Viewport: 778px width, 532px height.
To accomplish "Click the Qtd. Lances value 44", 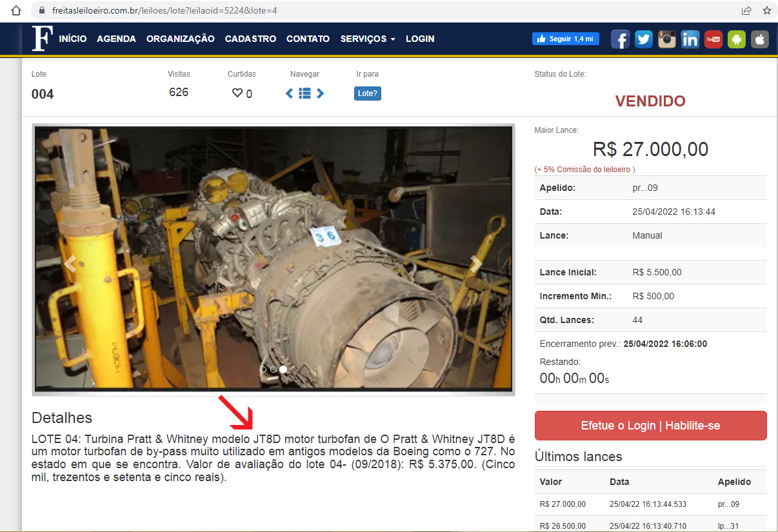I will [637, 320].
